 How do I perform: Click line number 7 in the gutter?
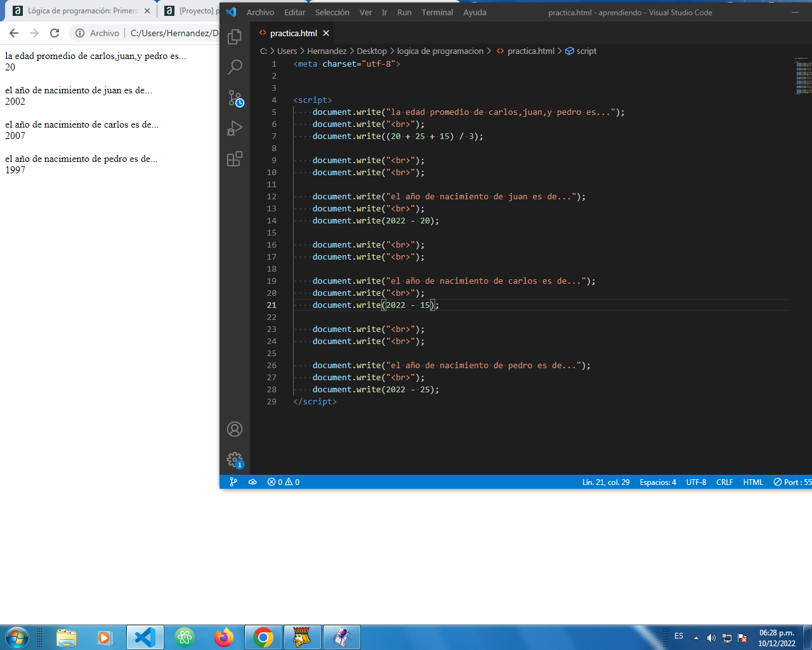click(x=274, y=136)
